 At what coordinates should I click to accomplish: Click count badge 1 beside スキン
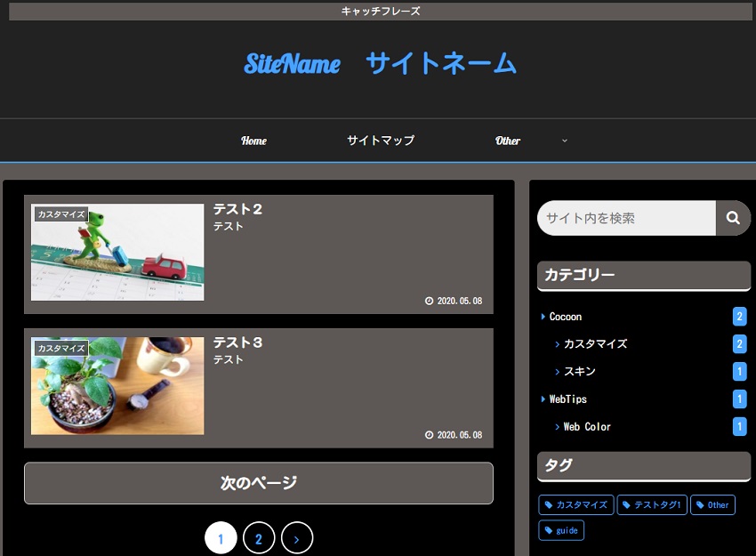(740, 372)
